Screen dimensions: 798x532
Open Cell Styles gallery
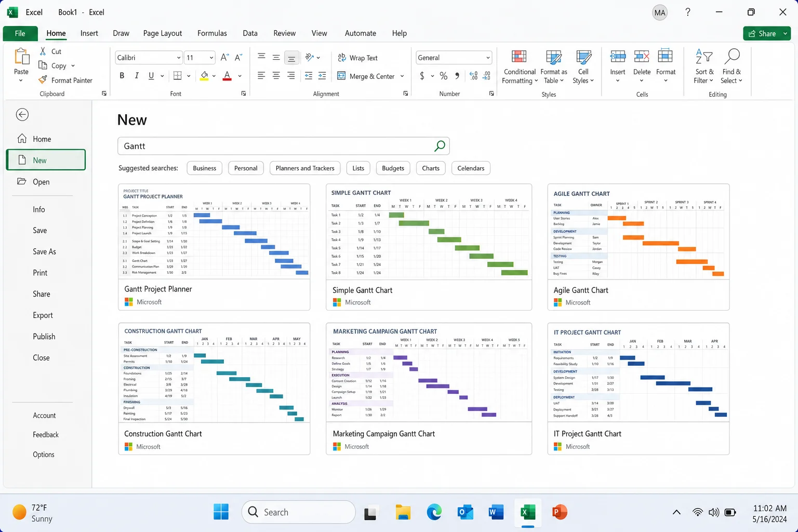click(583, 66)
